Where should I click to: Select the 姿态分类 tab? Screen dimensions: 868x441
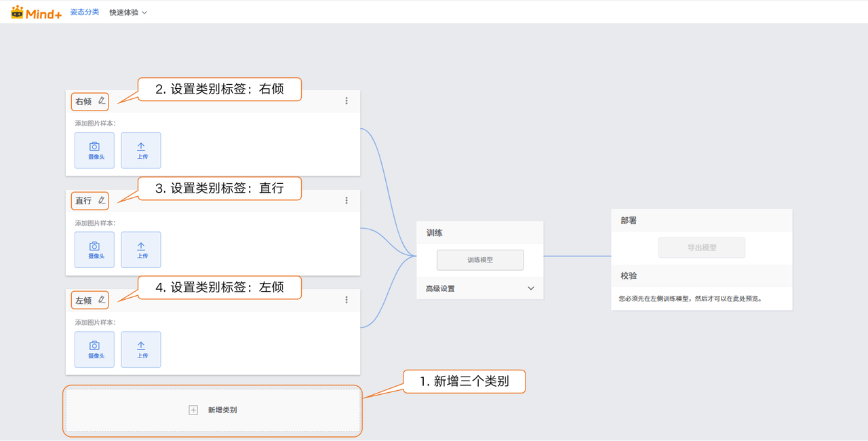point(85,12)
